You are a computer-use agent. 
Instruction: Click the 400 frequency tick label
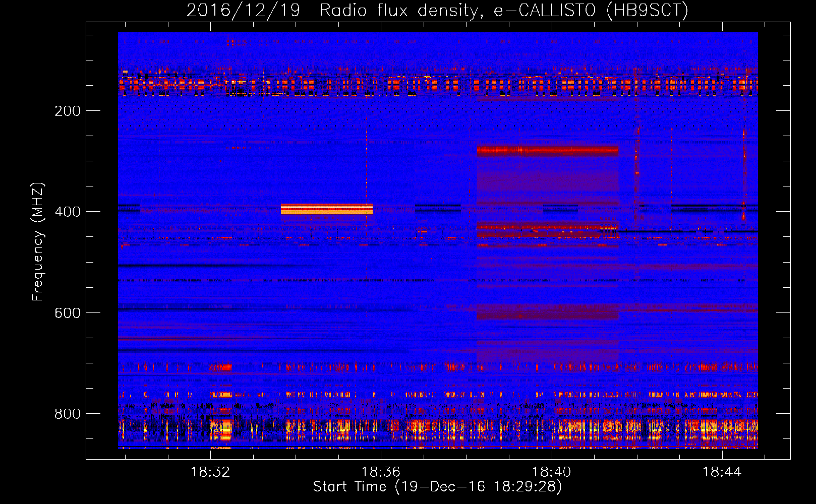[x=68, y=212]
